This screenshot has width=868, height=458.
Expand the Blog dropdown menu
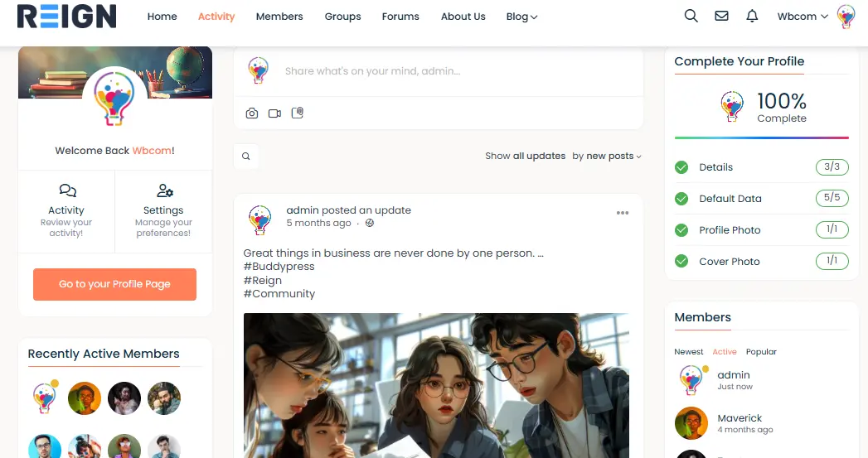(x=521, y=17)
